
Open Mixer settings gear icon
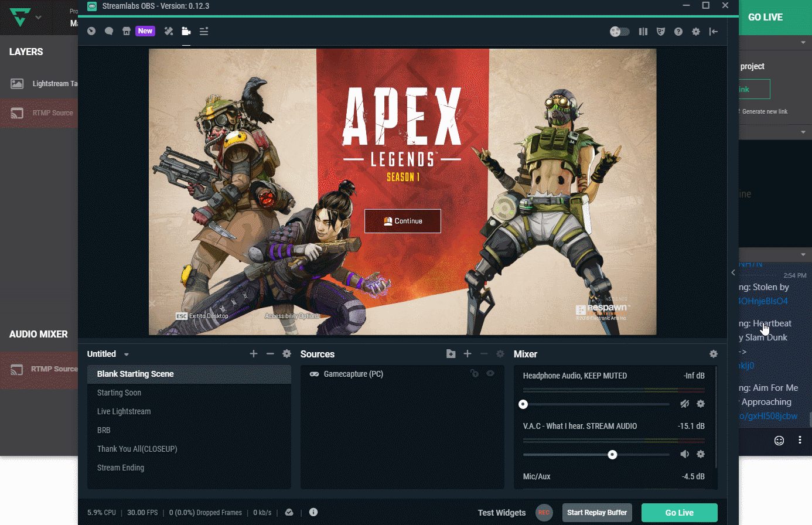(713, 353)
